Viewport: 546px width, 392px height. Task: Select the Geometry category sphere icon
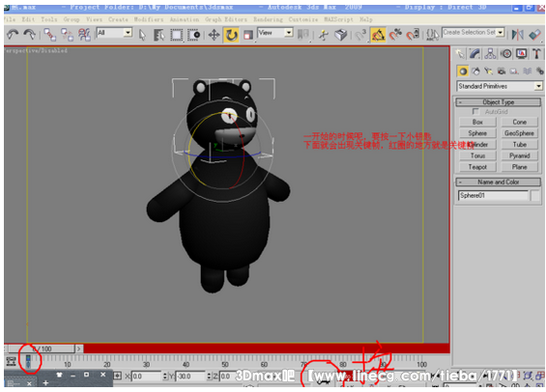(463, 71)
